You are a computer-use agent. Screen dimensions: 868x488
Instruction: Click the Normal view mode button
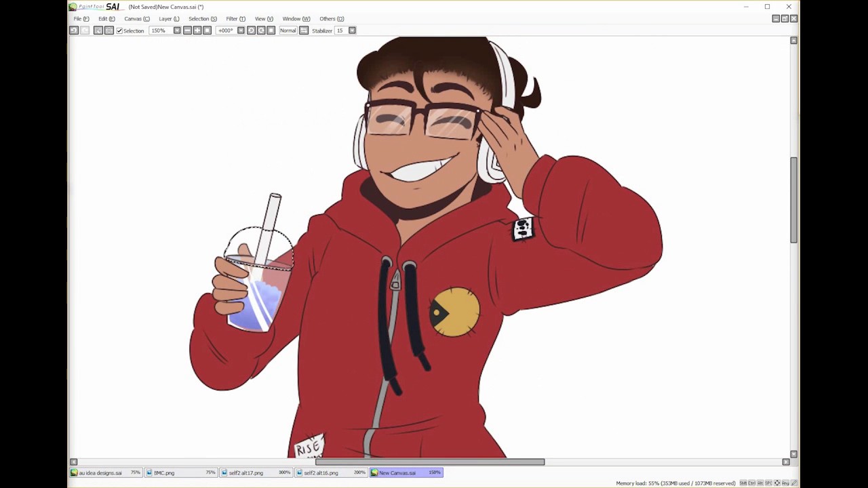point(288,30)
